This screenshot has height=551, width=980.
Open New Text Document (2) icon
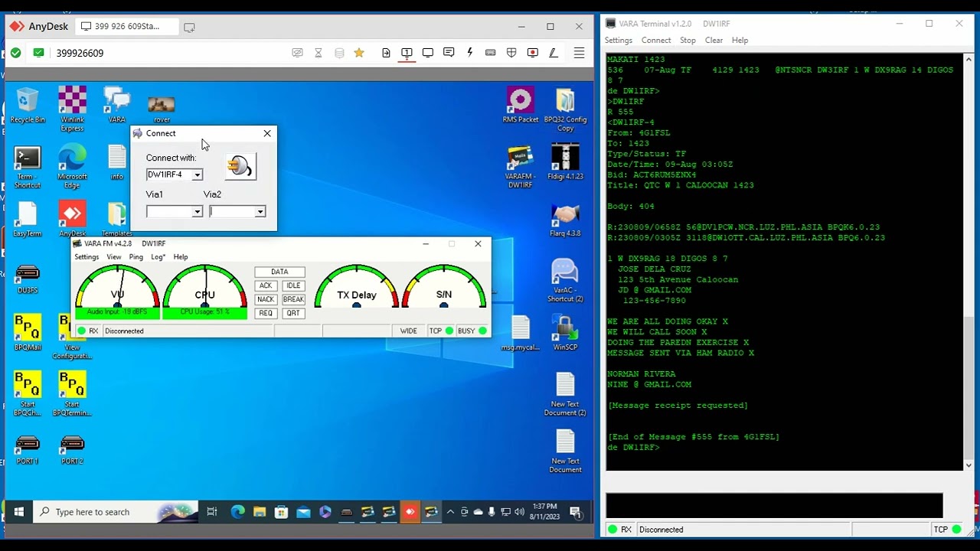(x=565, y=394)
